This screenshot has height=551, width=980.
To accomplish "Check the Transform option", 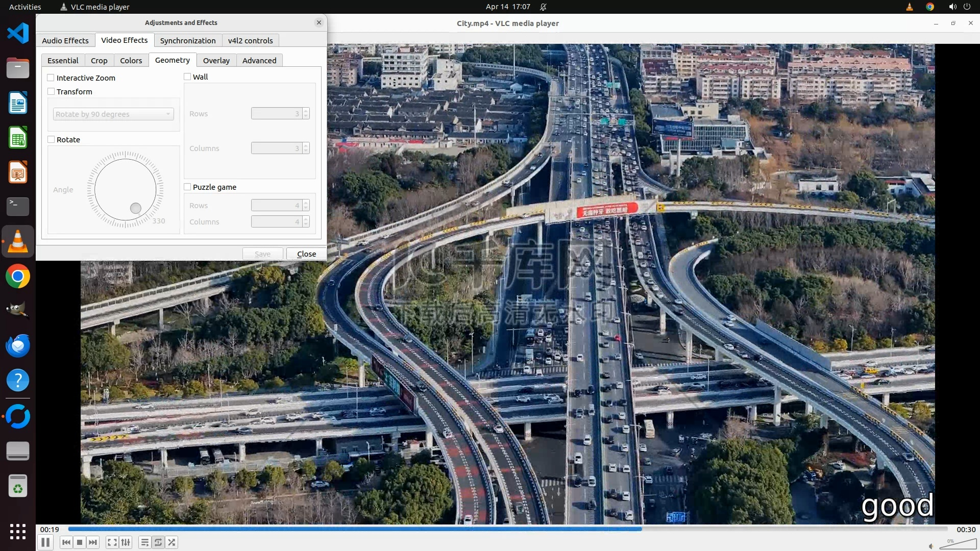I will tap(51, 92).
